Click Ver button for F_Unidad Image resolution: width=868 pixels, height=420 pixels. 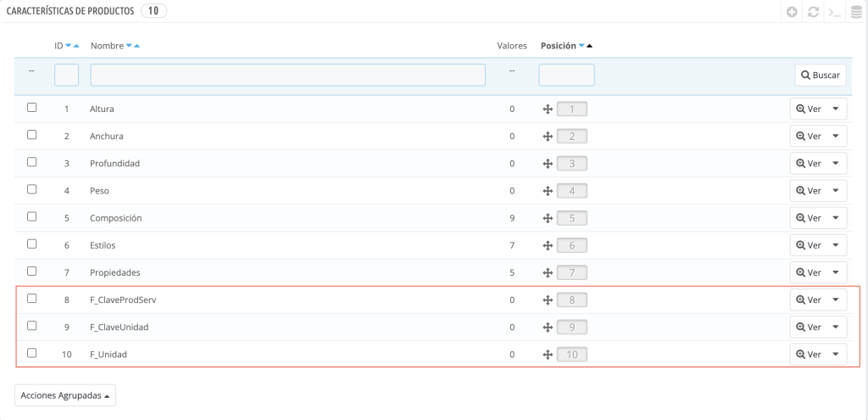[x=808, y=355]
